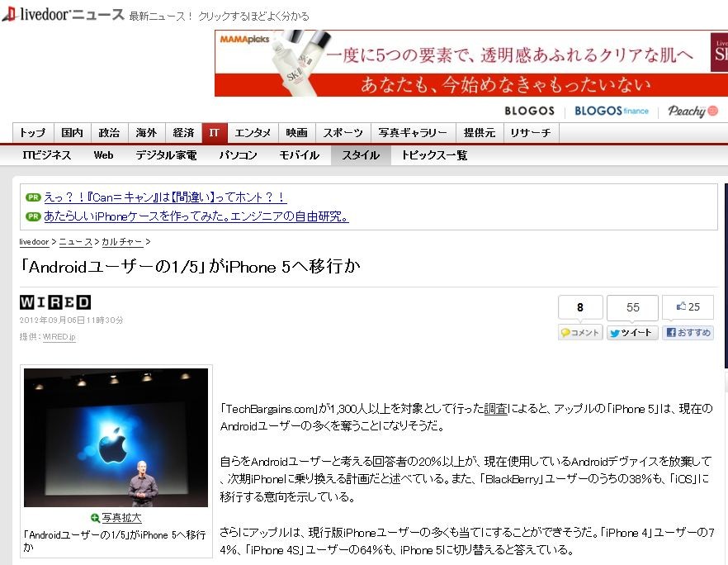Click the article headline about iPhone 5
728x565 pixels.
[191, 267]
